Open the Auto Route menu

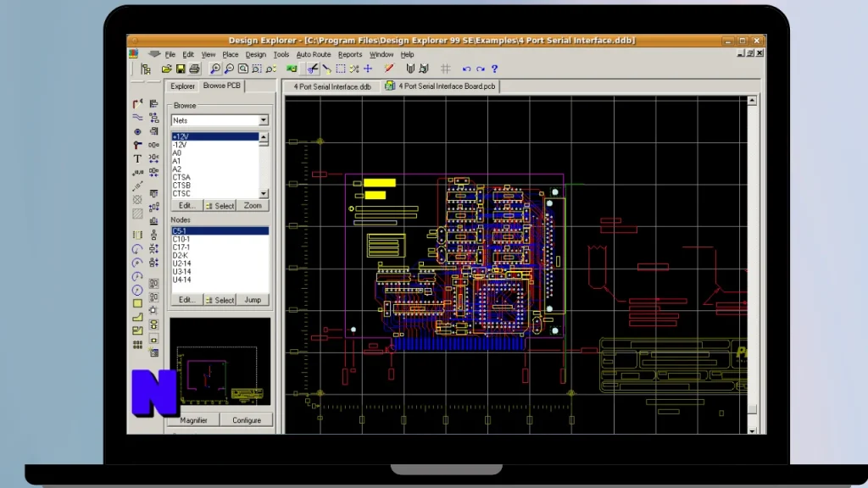tap(314, 54)
